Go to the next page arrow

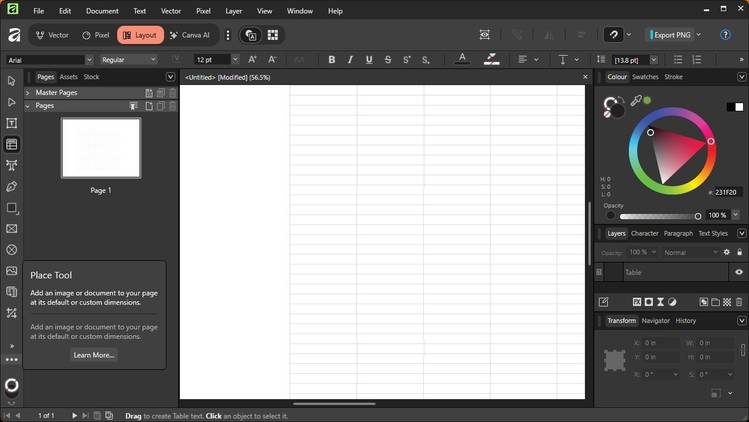click(x=74, y=415)
